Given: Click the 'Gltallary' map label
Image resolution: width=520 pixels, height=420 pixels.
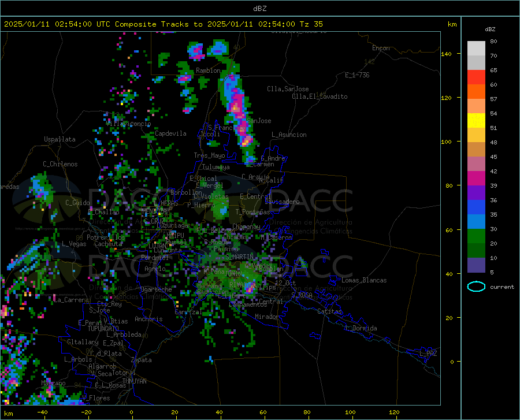Looking at the screenshot, I should pyautogui.click(x=83, y=342).
